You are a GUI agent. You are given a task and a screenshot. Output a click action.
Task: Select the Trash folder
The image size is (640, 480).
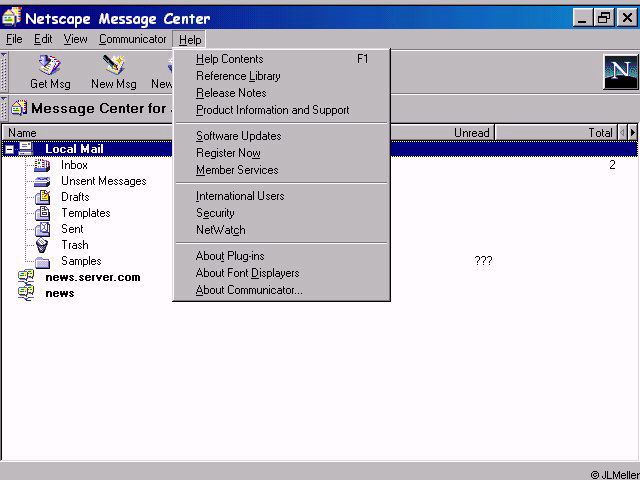click(x=75, y=245)
